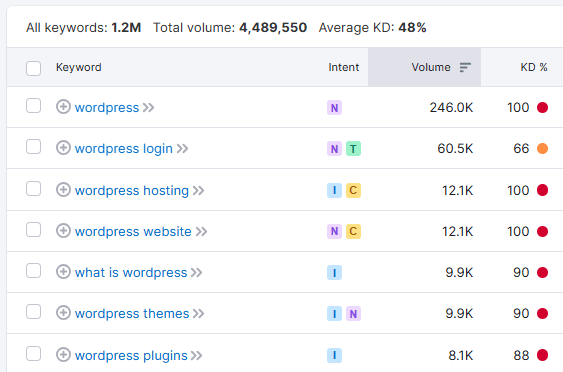The width and height of the screenshot is (563, 372).
Task: Check the box for 'wordpress' row
Action: (33, 106)
